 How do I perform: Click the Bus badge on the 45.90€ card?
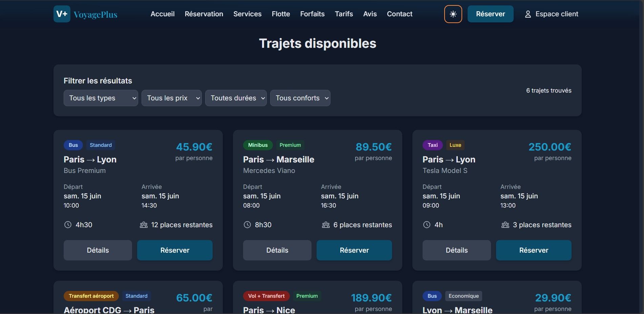[73, 145]
